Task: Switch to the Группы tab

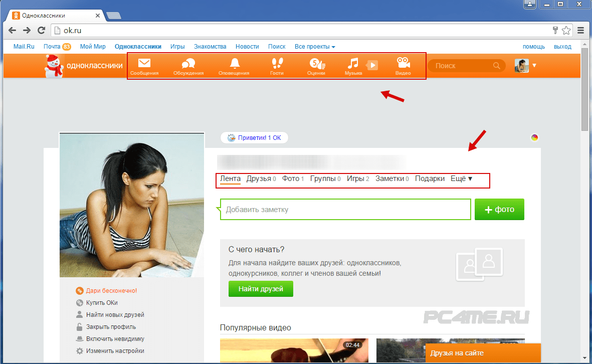Action: (x=322, y=178)
